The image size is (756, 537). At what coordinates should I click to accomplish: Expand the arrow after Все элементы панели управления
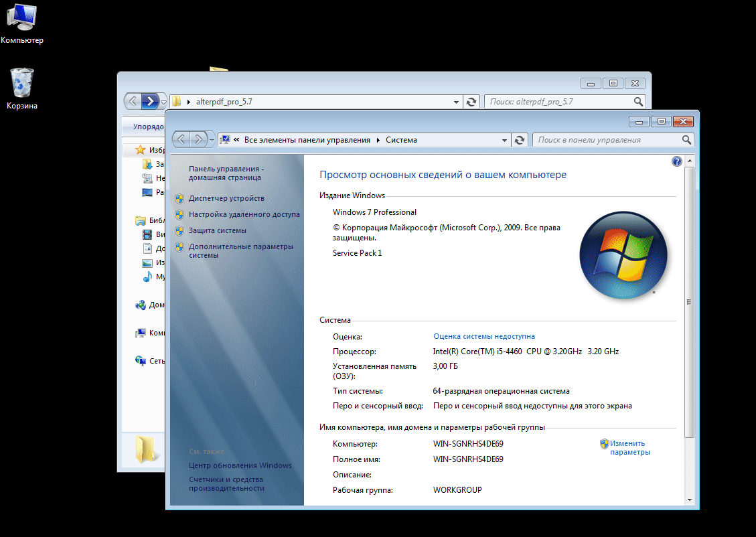click(x=378, y=140)
